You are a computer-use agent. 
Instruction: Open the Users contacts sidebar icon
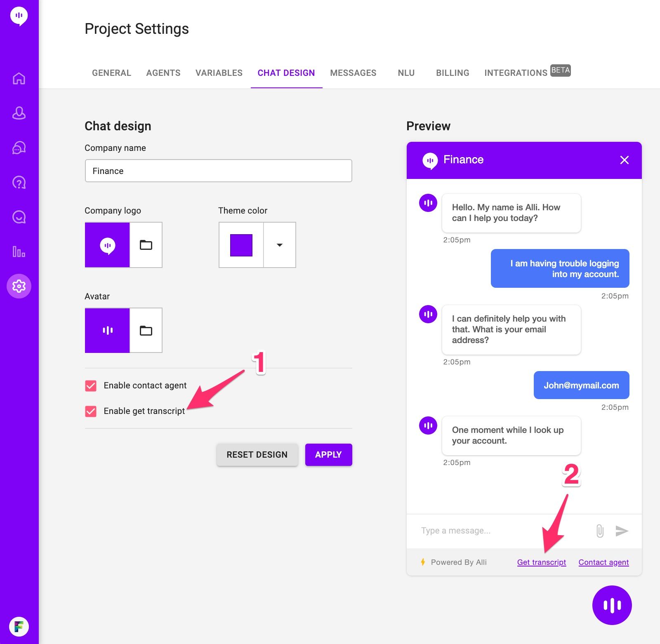[19, 113]
